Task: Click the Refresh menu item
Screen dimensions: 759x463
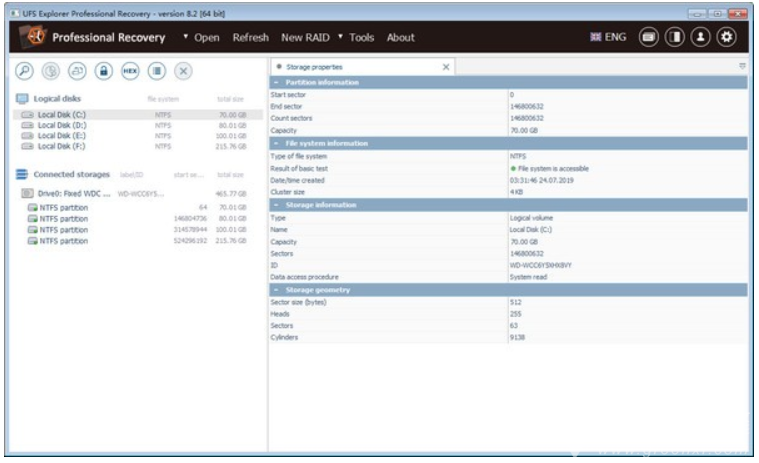Action: point(250,37)
